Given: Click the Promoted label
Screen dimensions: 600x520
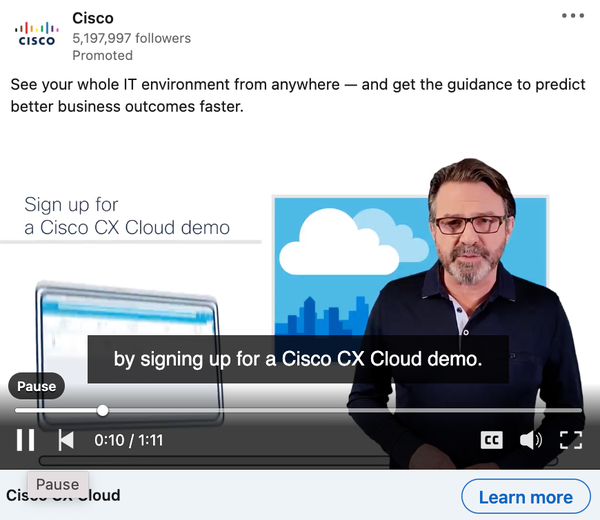Looking at the screenshot, I should [103, 55].
